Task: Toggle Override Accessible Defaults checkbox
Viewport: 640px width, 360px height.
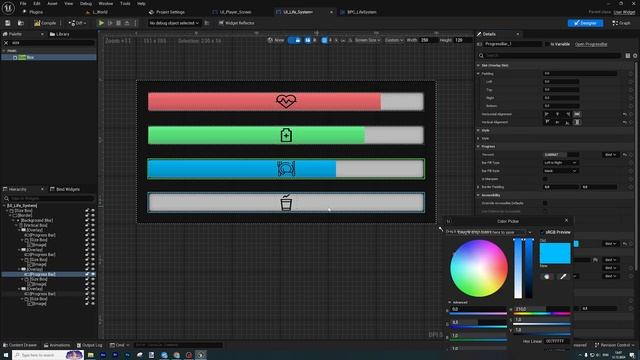Action: click(x=545, y=203)
